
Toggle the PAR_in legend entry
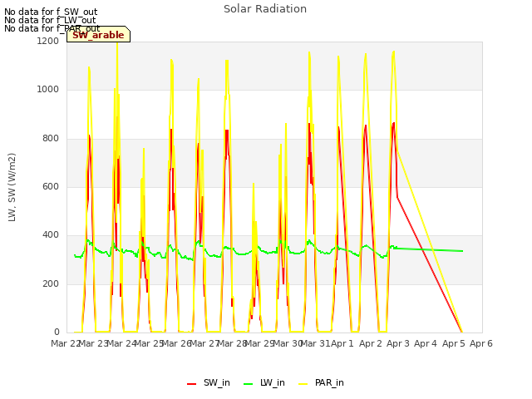coord(321,382)
